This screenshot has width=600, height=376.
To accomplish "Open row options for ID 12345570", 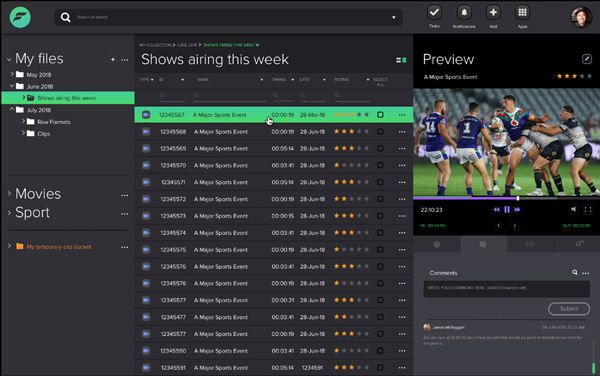I will coord(402,165).
